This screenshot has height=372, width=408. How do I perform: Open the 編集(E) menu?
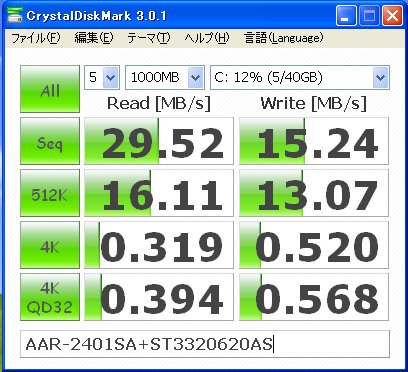coord(94,38)
